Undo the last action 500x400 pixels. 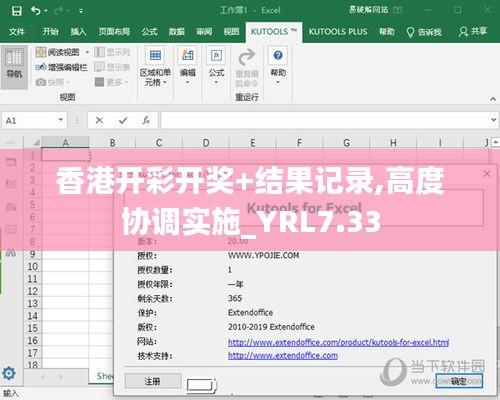coord(36,11)
